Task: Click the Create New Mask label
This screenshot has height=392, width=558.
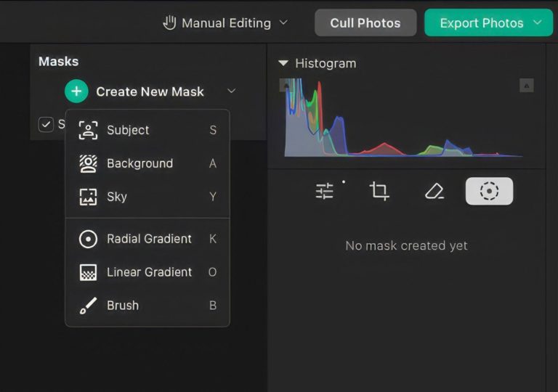Action: click(x=150, y=91)
